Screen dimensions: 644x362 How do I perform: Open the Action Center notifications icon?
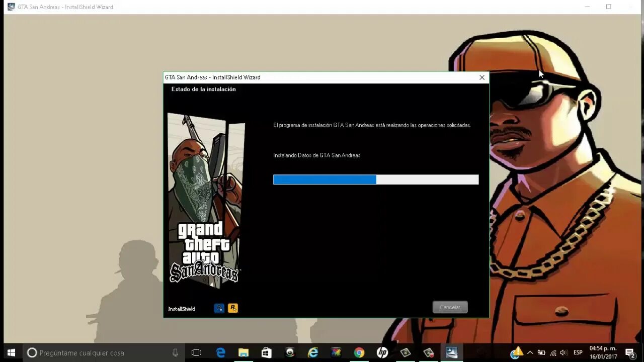(x=630, y=352)
